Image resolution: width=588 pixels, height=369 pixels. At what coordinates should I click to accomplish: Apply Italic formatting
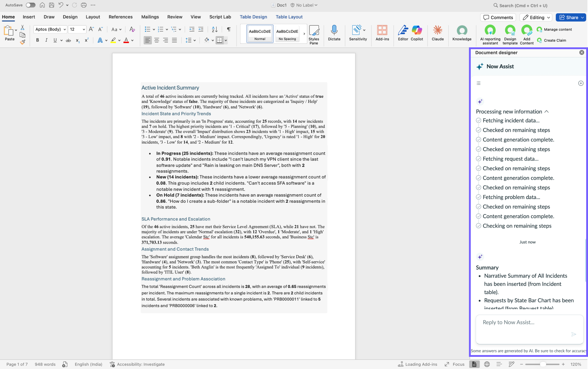46,40
